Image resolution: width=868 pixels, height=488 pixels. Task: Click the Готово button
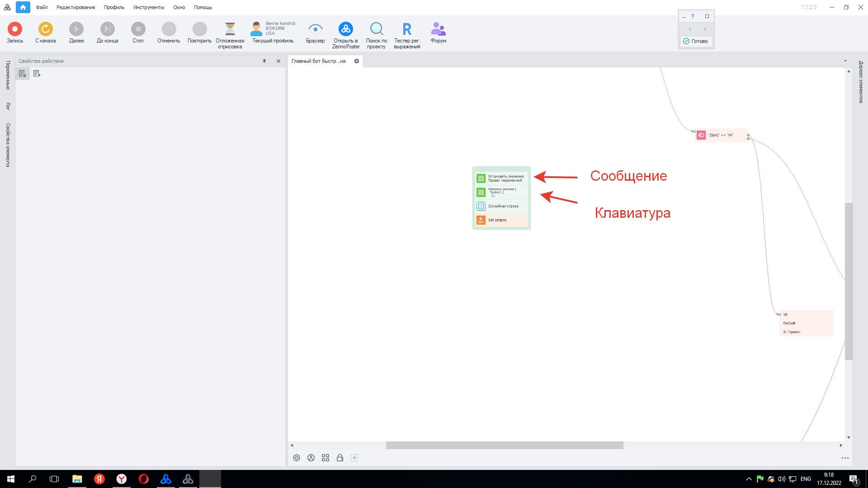pos(696,41)
